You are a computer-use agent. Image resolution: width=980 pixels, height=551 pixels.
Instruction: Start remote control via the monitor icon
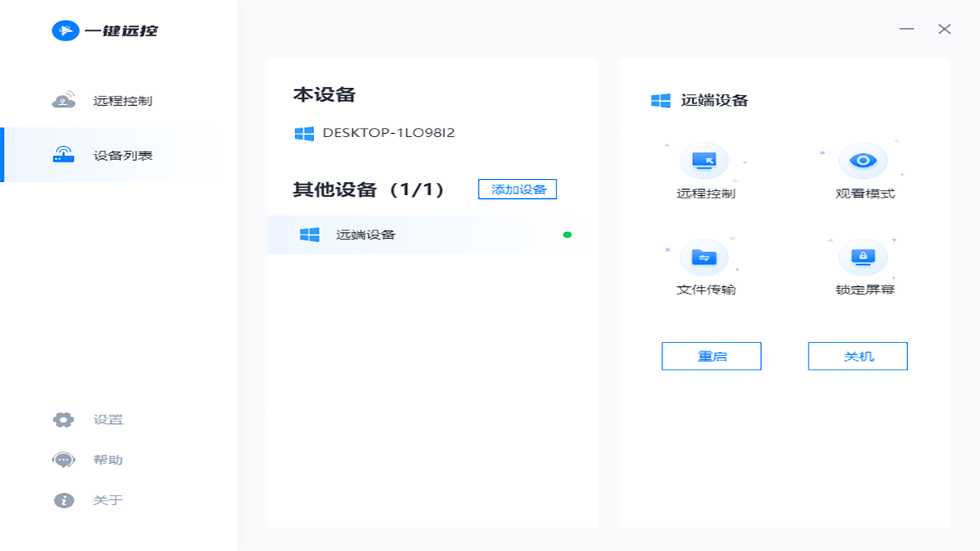pyautogui.click(x=704, y=160)
